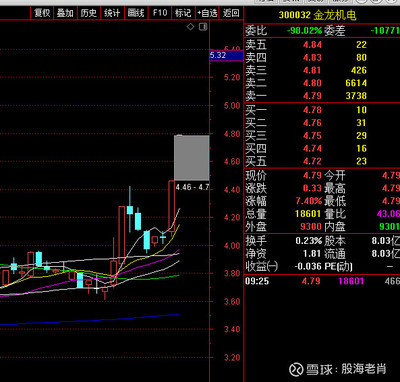Click the 收益(一) value -0.036
The height and width of the screenshot is (382, 400).
[x=308, y=266]
